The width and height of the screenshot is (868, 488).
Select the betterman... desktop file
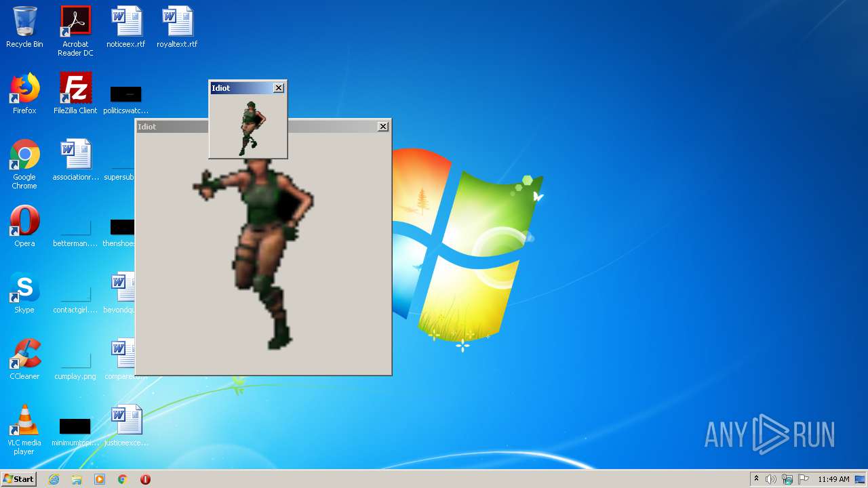(75, 232)
